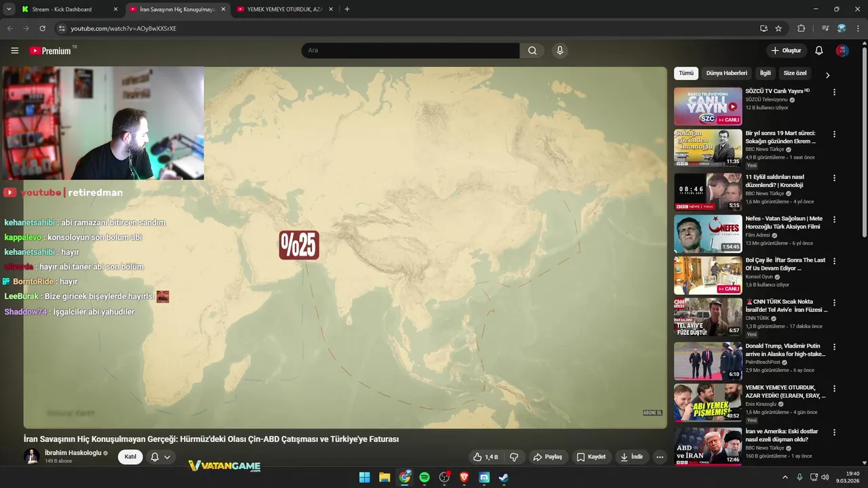Open YouTube account avatar menu
Viewport: 868px width, 488px height.
[x=842, y=51]
